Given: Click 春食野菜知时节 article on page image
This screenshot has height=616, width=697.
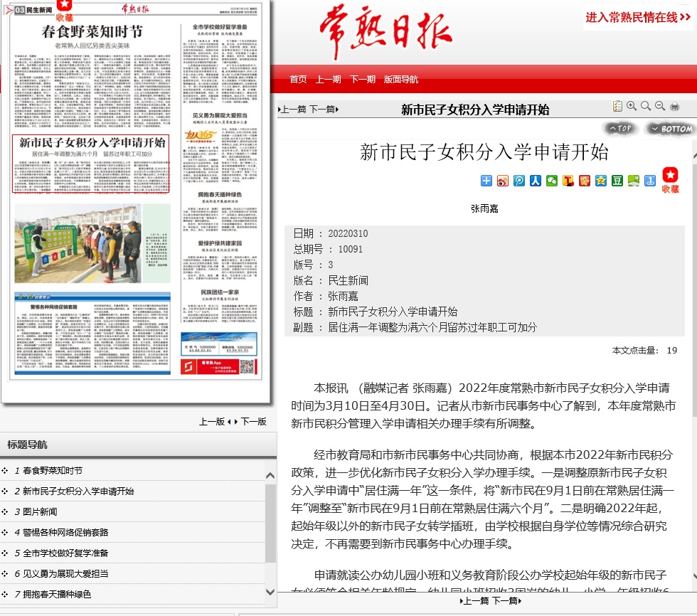Looking at the screenshot, I should [92, 75].
